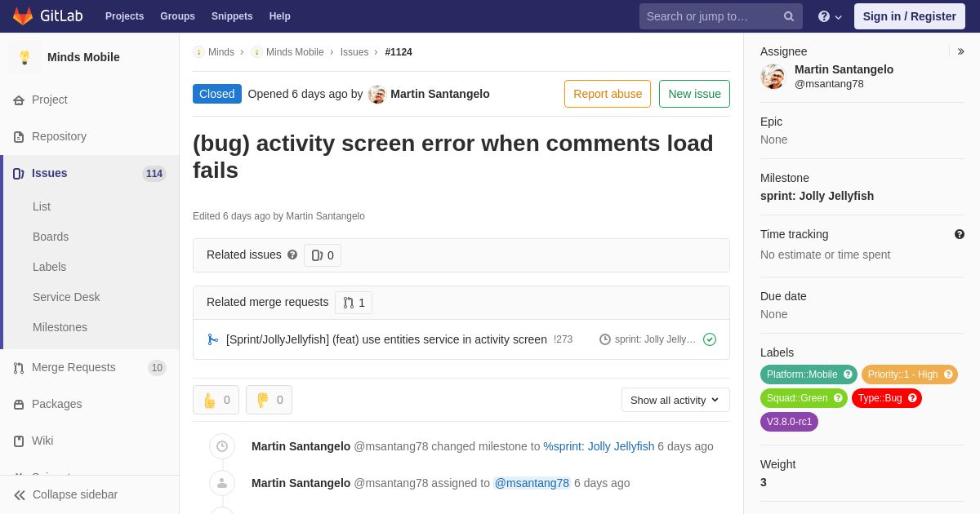Image resolution: width=980 pixels, height=514 pixels.
Task: Click the Issues breadcrumb link
Action: pos(354,52)
